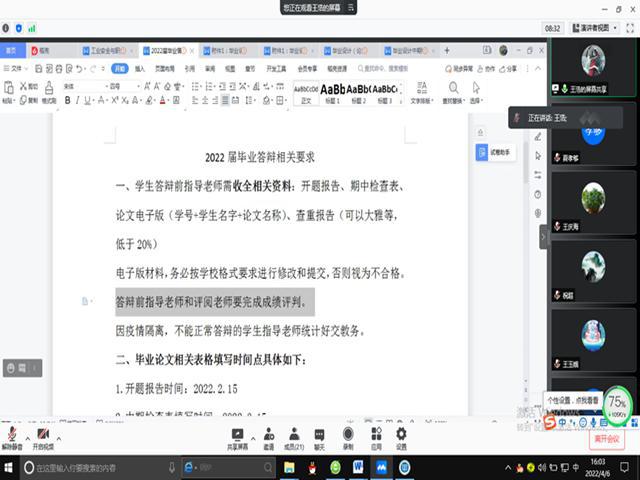Image resolution: width=640 pixels, height=480 pixels.
Task: Switch to the Insert ribbon tab
Action: (141, 68)
